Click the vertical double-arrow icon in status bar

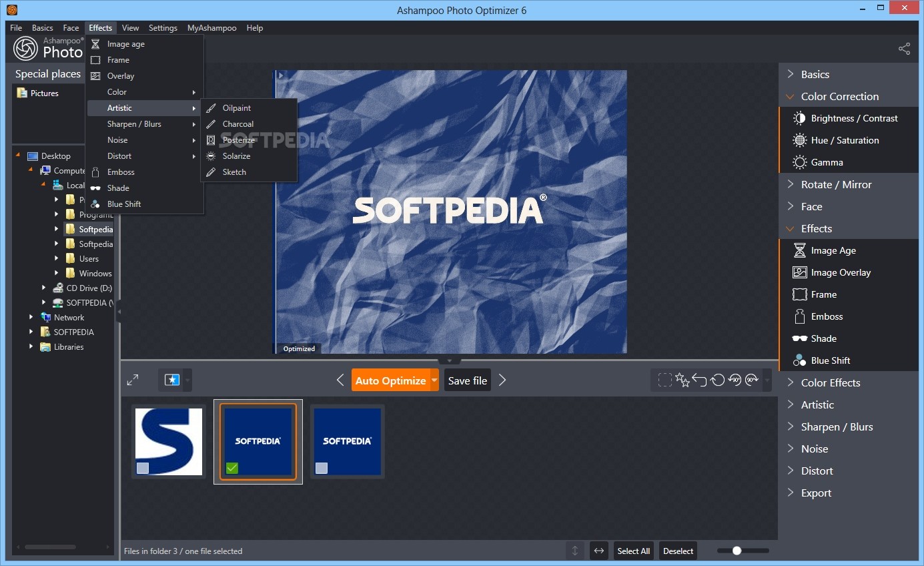click(574, 551)
